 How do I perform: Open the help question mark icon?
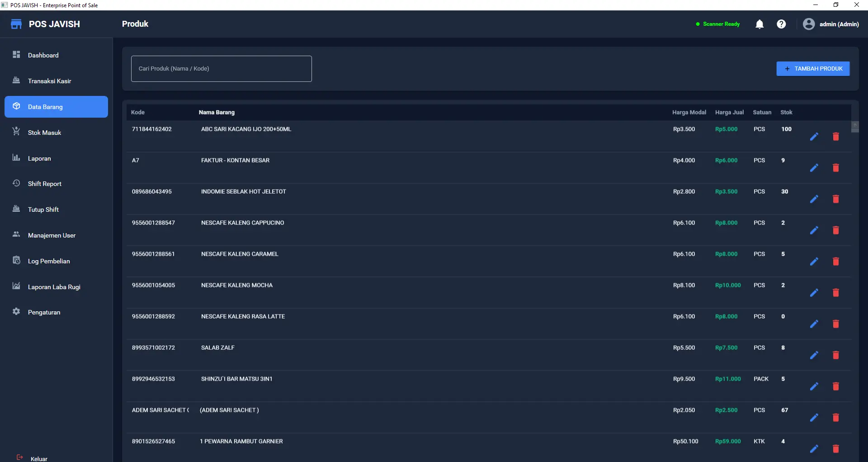781,24
